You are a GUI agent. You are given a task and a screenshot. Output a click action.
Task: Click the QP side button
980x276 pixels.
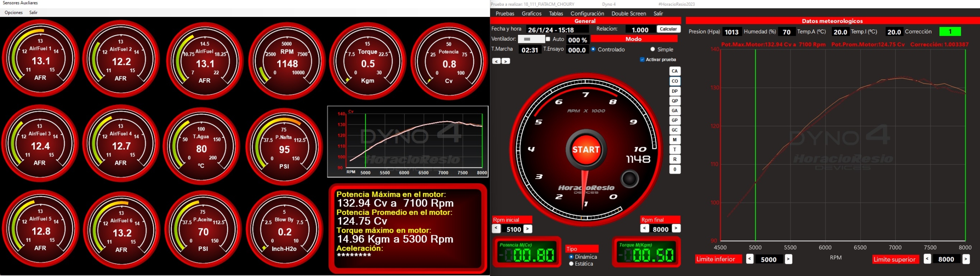(675, 101)
